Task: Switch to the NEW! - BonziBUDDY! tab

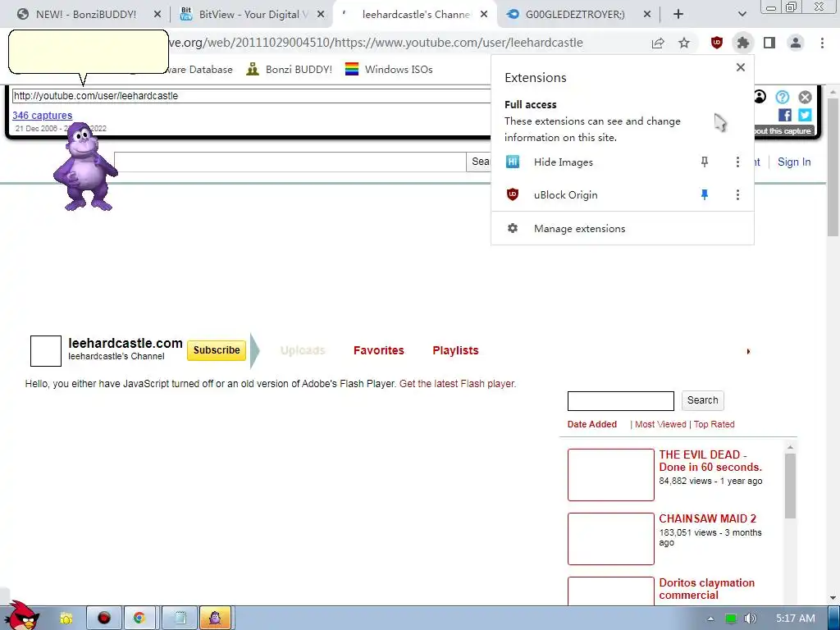Action: 85,15
